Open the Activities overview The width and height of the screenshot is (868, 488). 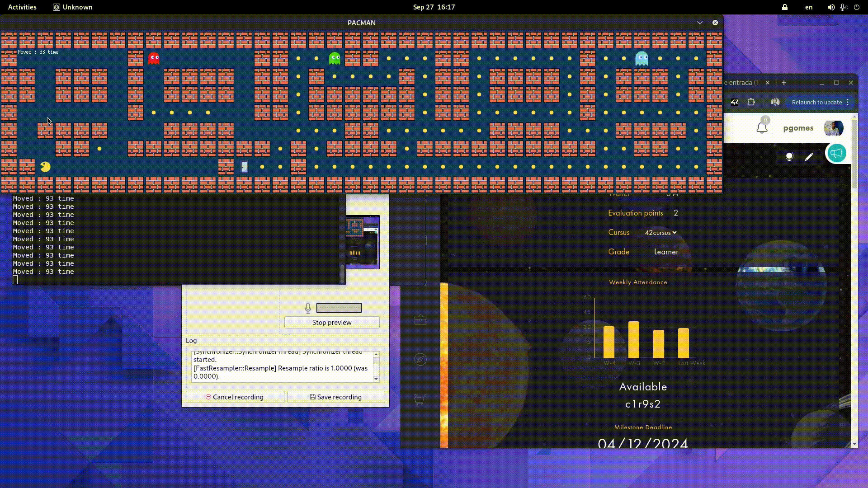[x=22, y=7]
